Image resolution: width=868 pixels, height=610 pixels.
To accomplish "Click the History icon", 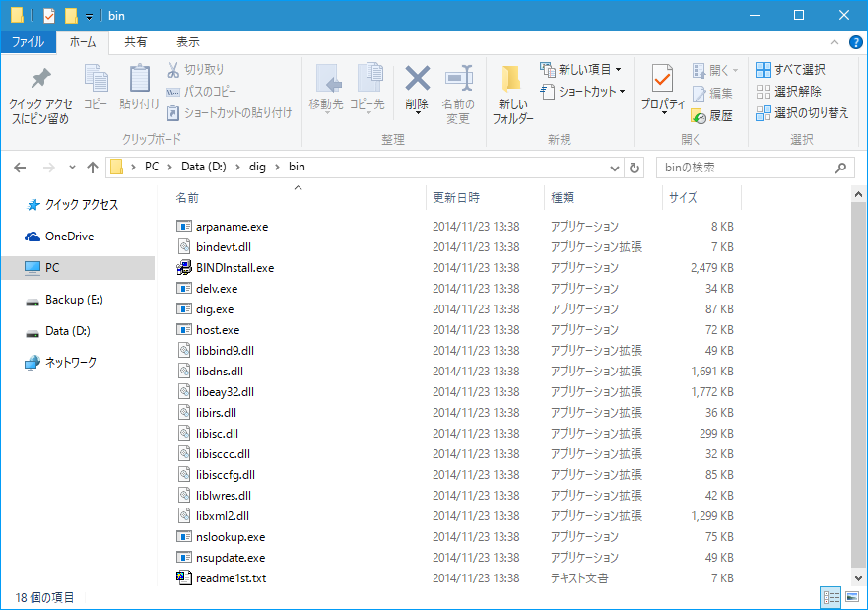I will coord(699,115).
